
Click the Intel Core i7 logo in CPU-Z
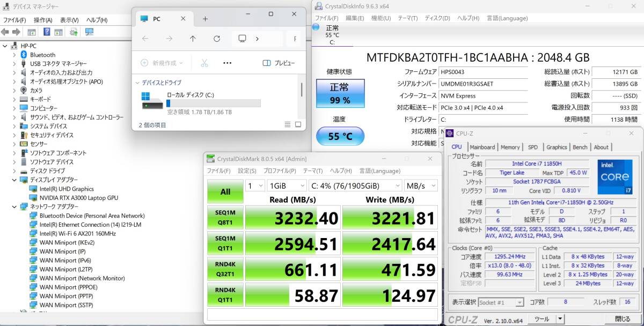point(614,177)
